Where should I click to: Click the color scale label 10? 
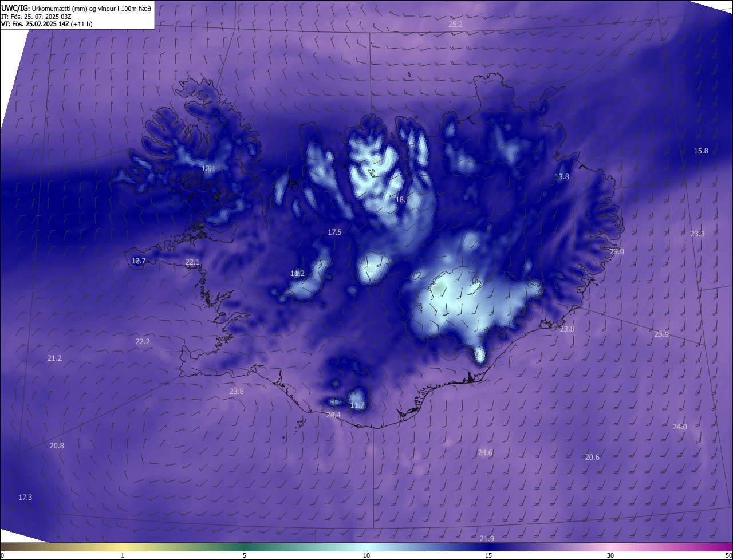[366, 555]
